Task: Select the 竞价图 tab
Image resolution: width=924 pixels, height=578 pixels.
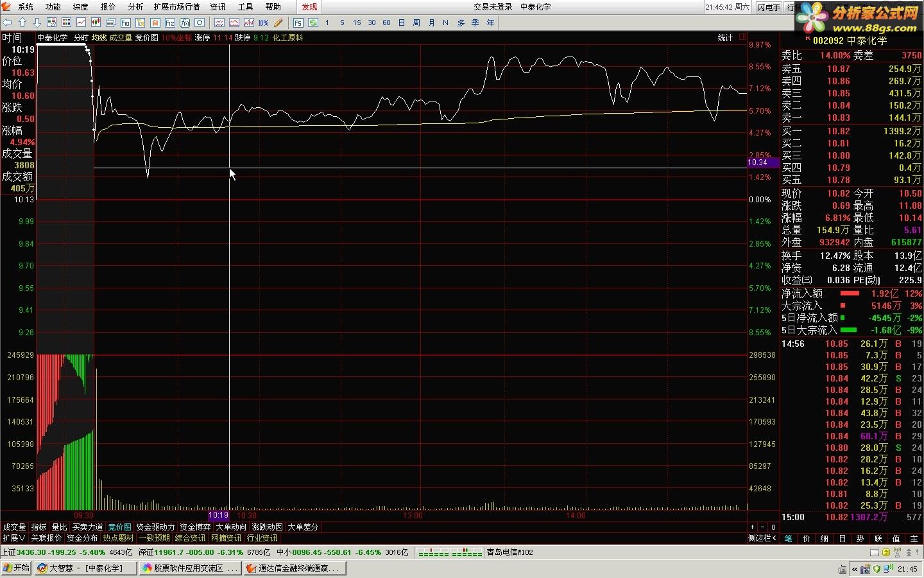Action: point(119,527)
